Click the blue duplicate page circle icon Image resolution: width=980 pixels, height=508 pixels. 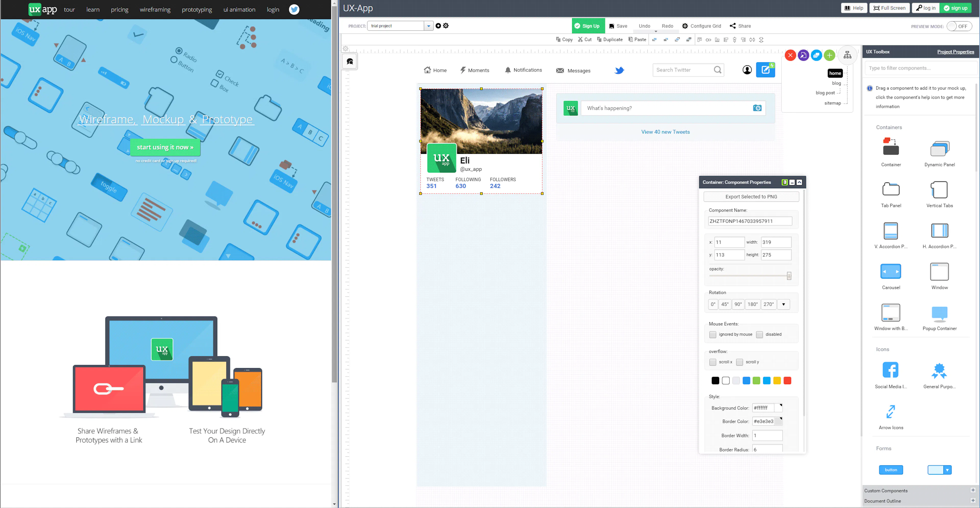click(816, 56)
